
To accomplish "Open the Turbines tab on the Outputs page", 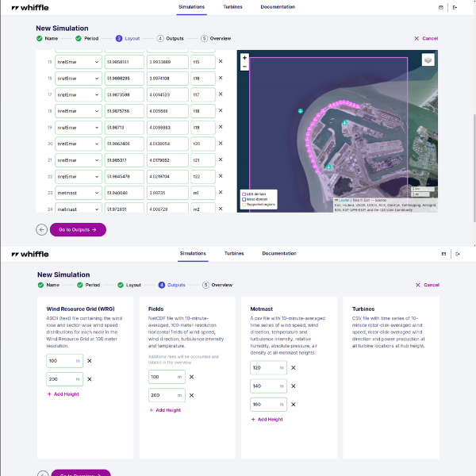I will pyautogui.click(x=234, y=254).
